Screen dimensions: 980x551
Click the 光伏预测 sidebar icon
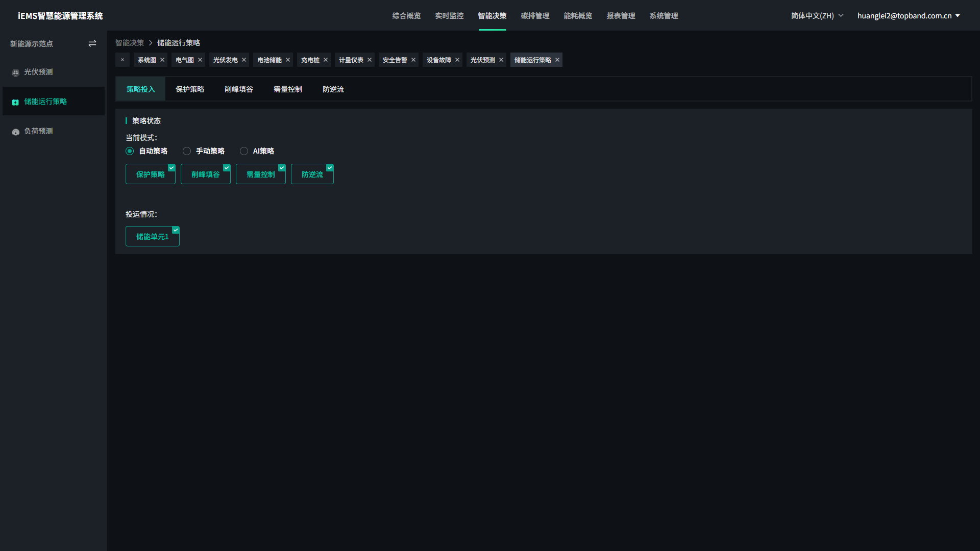(x=15, y=72)
